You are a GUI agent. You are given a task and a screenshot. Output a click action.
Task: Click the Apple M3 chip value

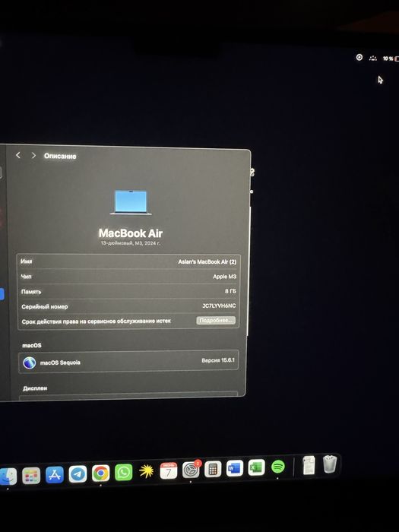[225, 277]
